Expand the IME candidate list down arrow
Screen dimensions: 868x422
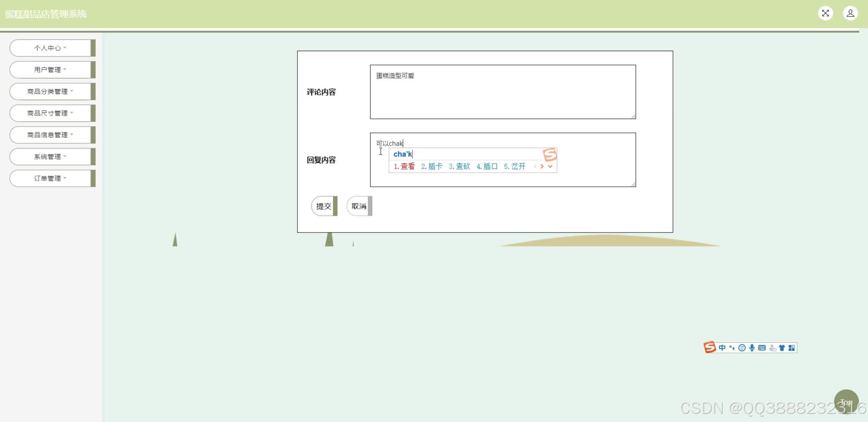pos(550,166)
